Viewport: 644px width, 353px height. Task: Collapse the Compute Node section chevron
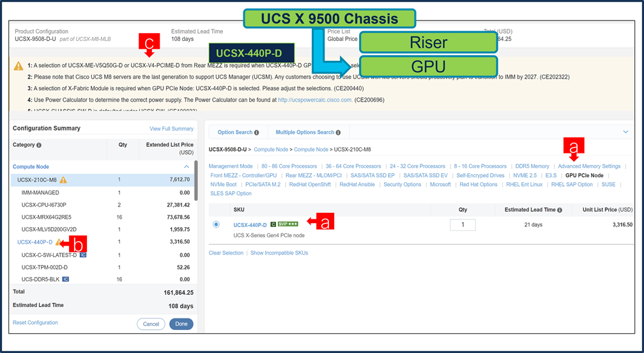pyautogui.click(x=187, y=167)
